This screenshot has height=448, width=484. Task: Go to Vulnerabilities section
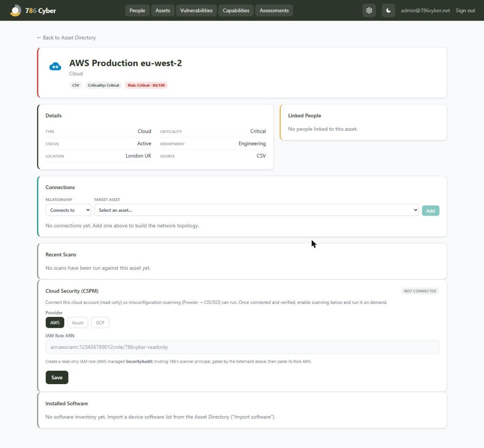click(196, 11)
